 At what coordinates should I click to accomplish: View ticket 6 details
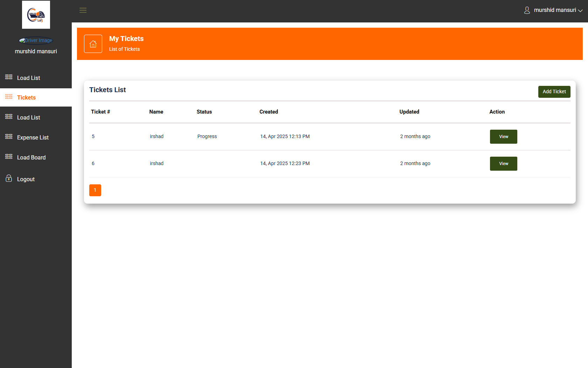pyautogui.click(x=503, y=164)
